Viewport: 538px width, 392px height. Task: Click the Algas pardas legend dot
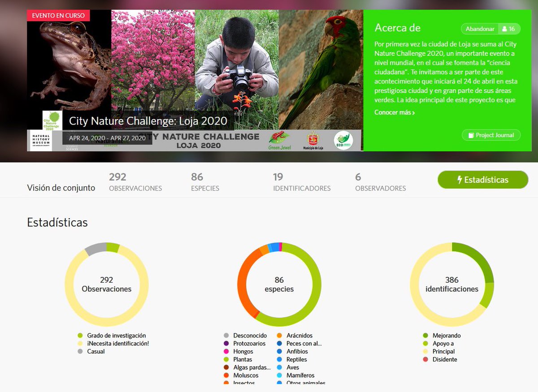coord(226,368)
